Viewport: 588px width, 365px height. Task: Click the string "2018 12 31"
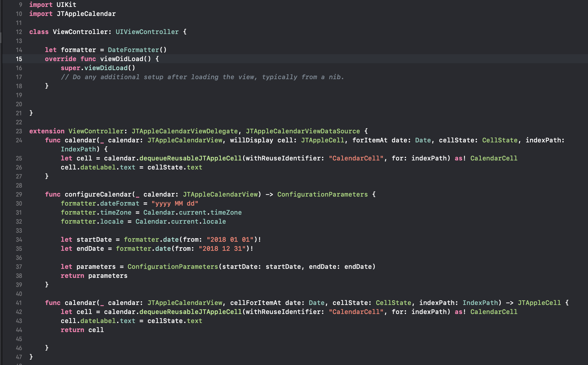(222, 249)
